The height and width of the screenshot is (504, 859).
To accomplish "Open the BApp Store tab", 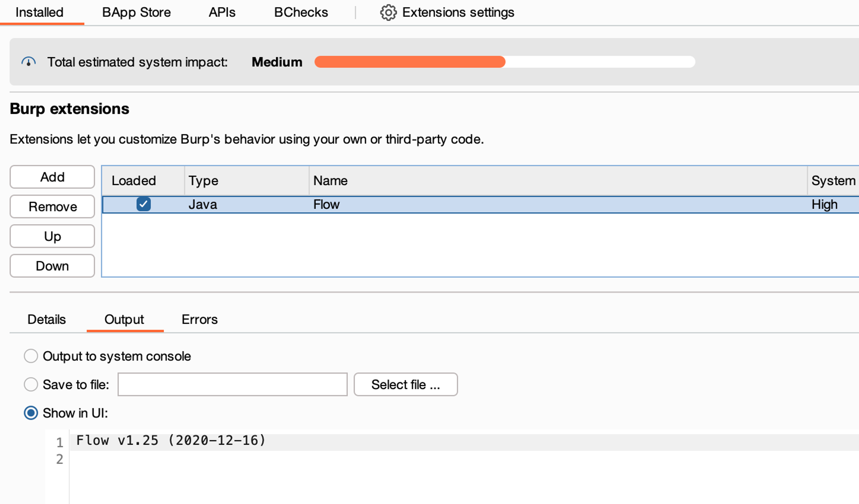I will [136, 13].
